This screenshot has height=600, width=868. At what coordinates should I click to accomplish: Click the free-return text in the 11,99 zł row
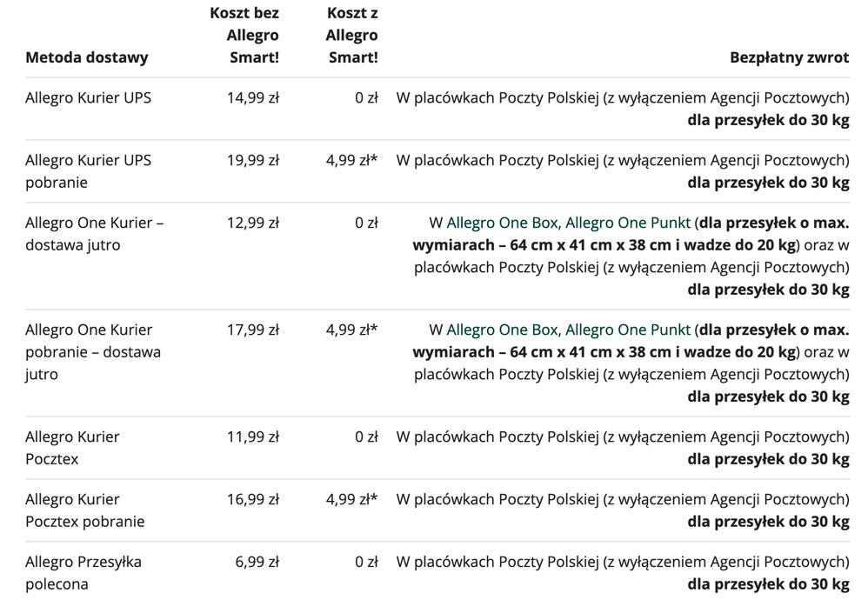click(x=623, y=449)
